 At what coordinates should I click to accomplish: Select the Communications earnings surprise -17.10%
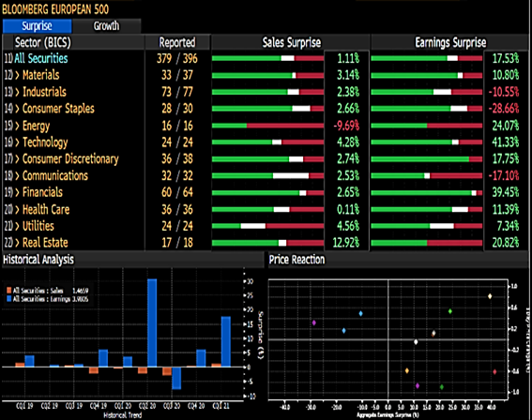tap(504, 175)
